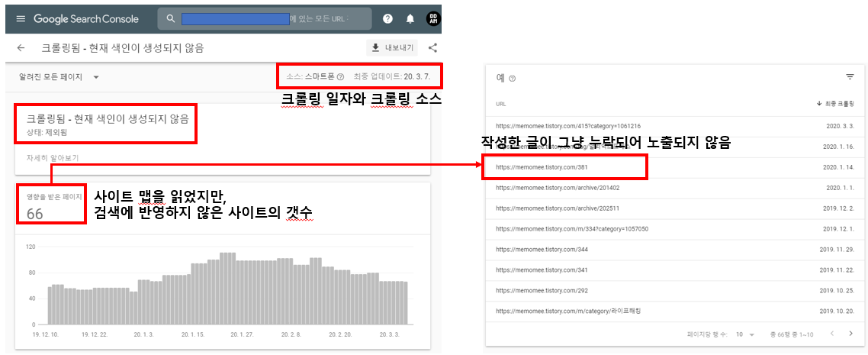Open the rows per page 10 dropdown
This screenshot has width=868, height=355.
pyautogui.click(x=745, y=334)
